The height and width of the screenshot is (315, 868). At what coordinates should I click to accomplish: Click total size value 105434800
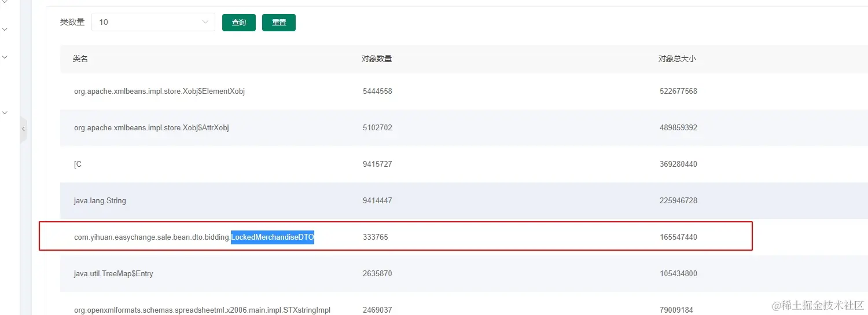coord(678,273)
